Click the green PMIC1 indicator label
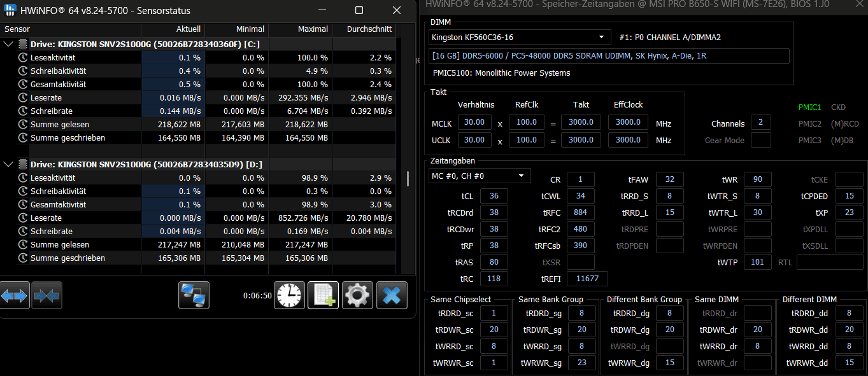This screenshot has width=868, height=376. (x=810, y=108)
